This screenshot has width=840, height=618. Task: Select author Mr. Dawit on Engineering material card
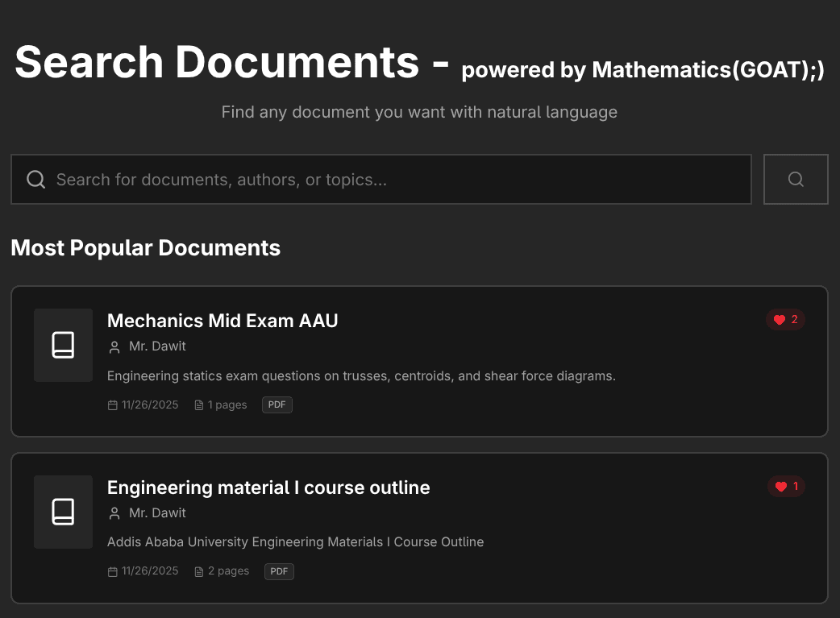[x=157, y=513]
